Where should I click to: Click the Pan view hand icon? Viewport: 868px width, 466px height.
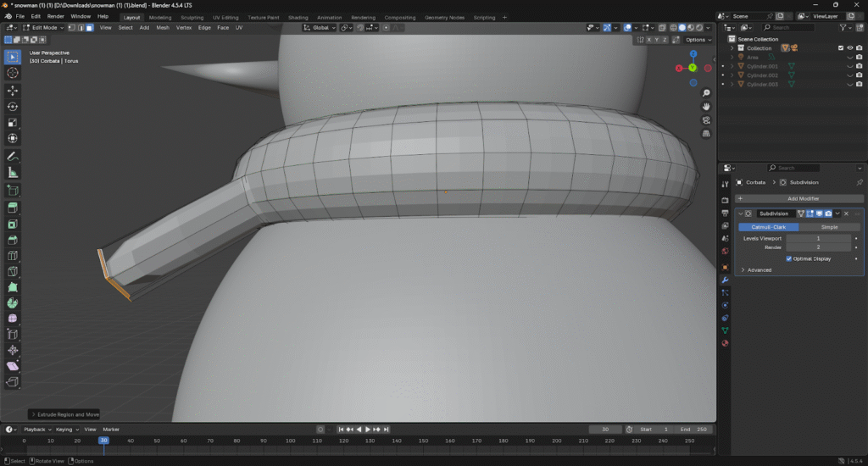[x=706, y=106]
